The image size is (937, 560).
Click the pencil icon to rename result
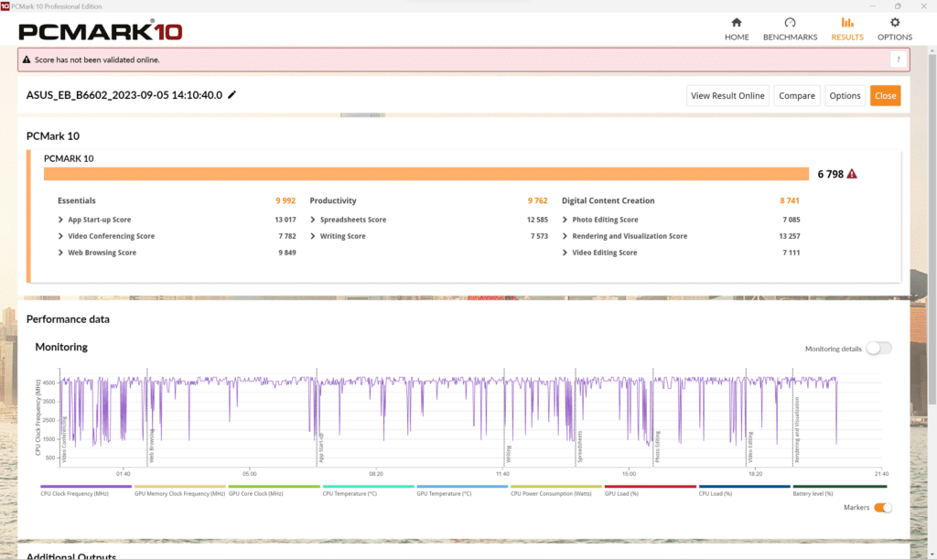click(232, 95)
